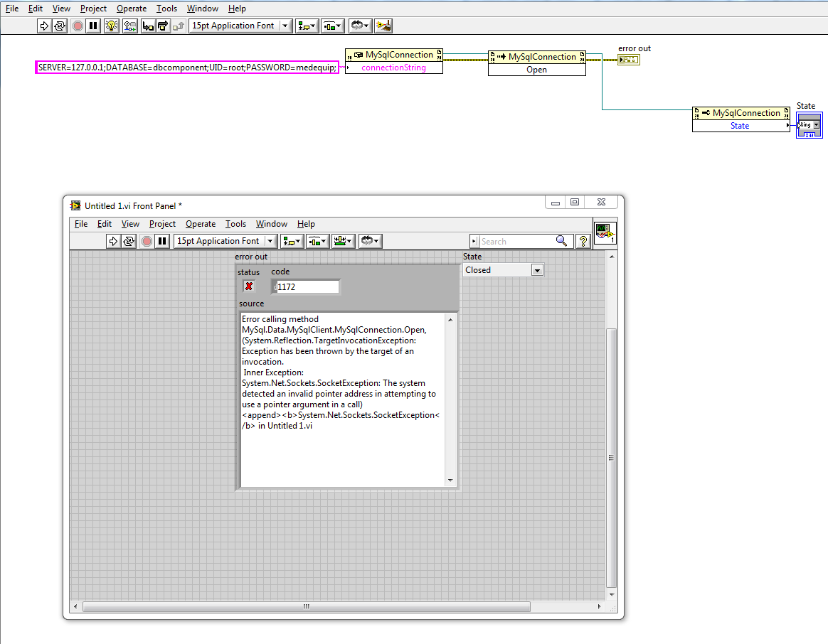The image size is (828, 644).
Task: Click Run Continuously in block diagram toolbar
Action: [x=60, y=26]
